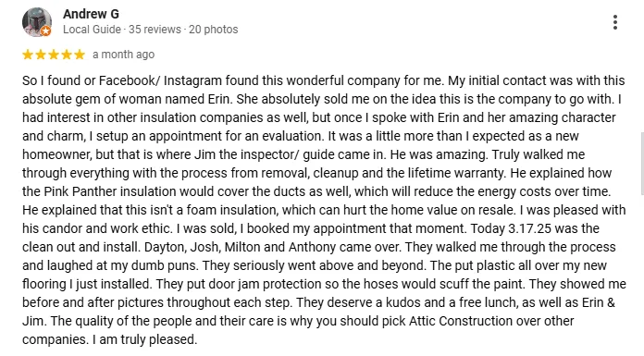The height and width of the screenshot is (356, 644).
Task: Click the vertical scrollbar at right edge
Action: click(642, 163)
